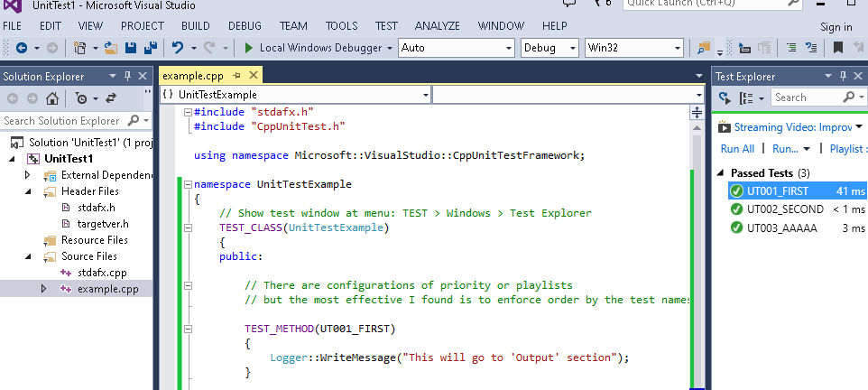Click the member list popup toolbar icon
Image resolution: width=868 pixels, height=390 pixels.
tap(744, 48)
